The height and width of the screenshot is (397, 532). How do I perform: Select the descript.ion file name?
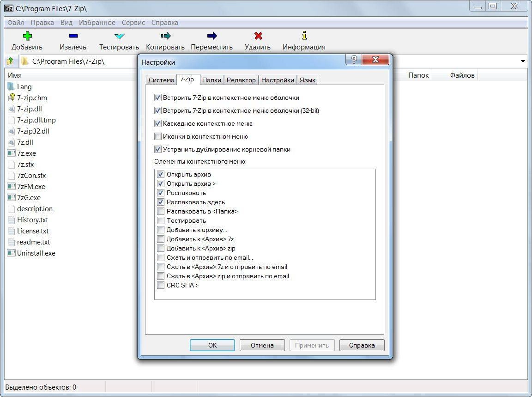35,209
